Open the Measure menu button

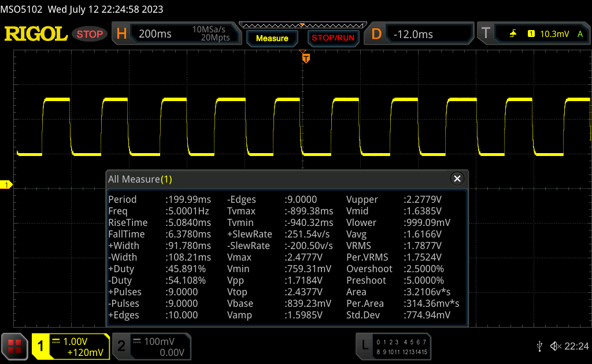click(272, 38)
